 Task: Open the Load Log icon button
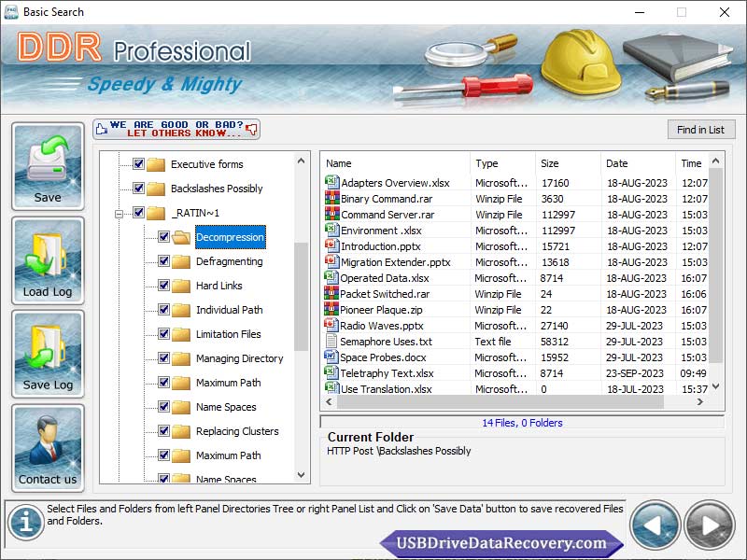tap(48, 259)
